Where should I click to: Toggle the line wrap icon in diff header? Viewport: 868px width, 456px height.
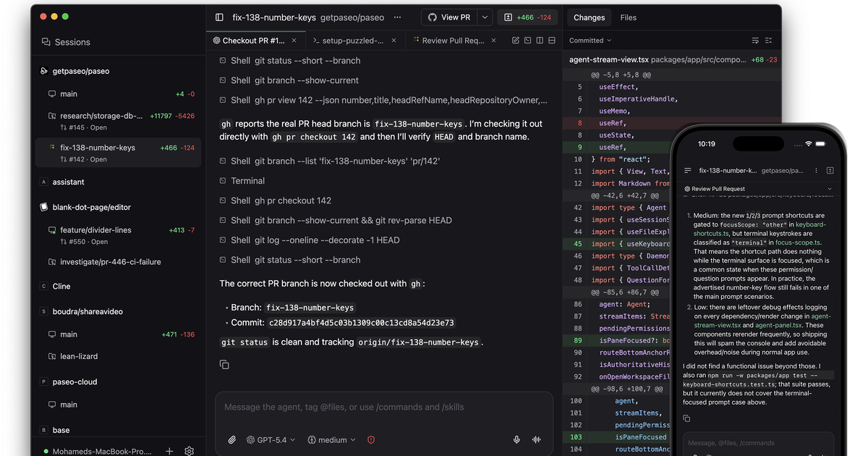tap(755, 41)
